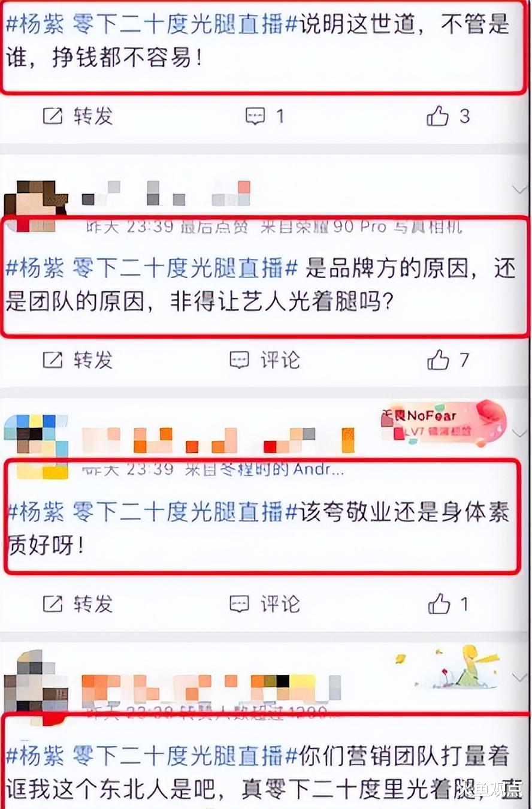Like the 敬业 post with 1 like
The image size is (532, 809).
439,604
